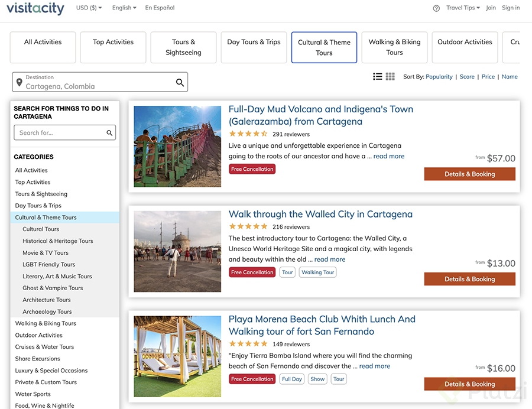The image size is (532, 409).
Task: Click the help question mark icon
Action: (x=436, y=8)
